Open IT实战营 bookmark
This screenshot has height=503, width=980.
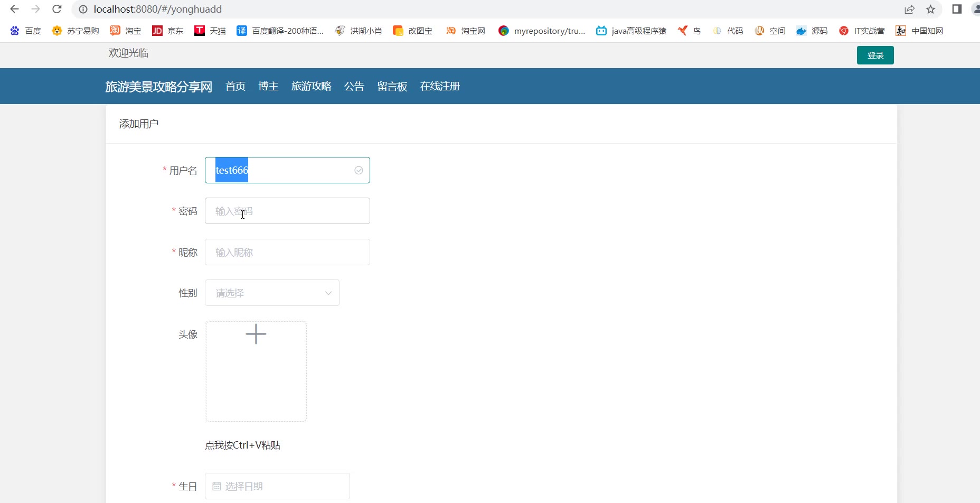point(862,31)
